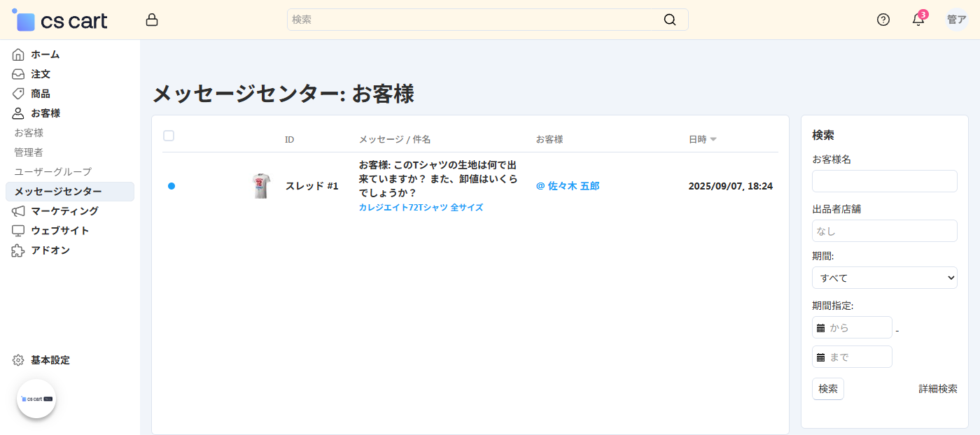The width and height of the screenshot is (980, 435).
Task: Click the 検索 button in filter panel
Action: [x=827, y=389]
